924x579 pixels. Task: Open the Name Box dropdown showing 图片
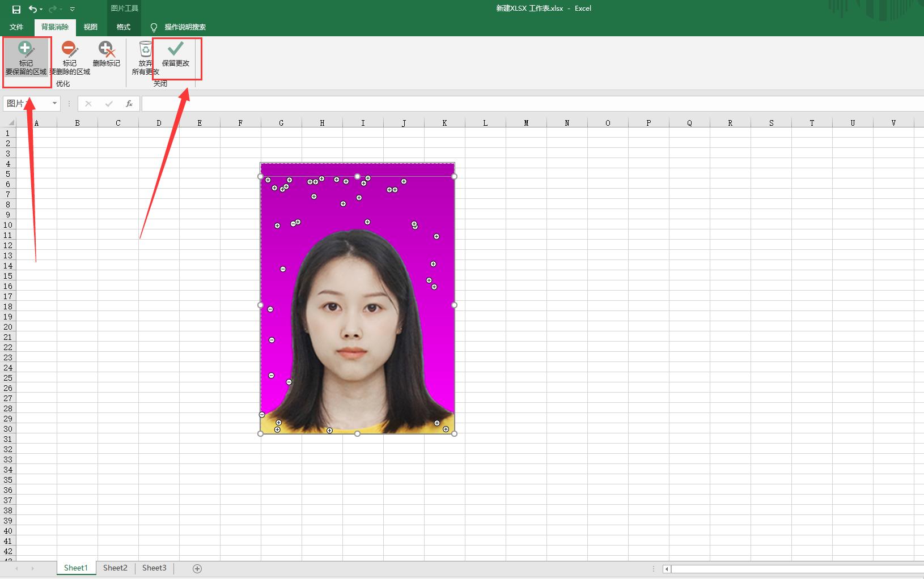pyautogui.click(x=54, y=103)
